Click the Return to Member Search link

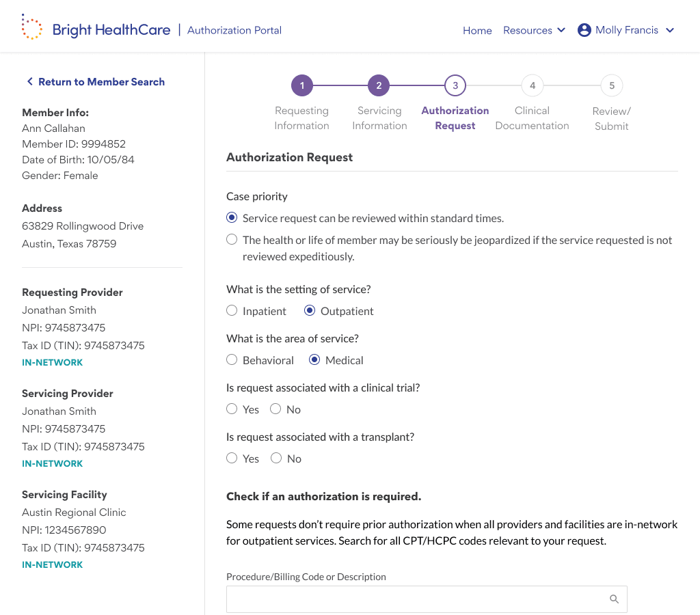[101, 82]
